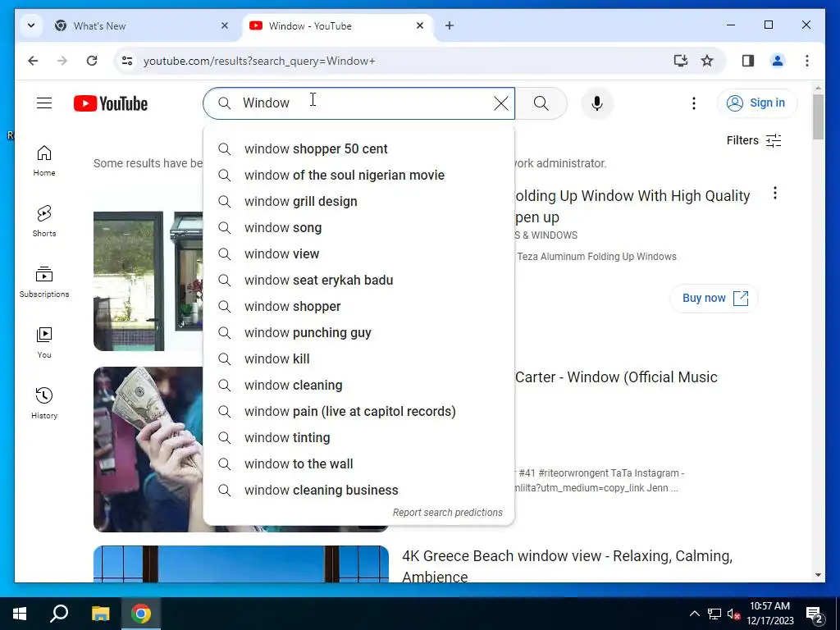Image resolution: width=840 pixels, height=630 pixels.
Task: Go to YouTube home via the logo
Action: click(111, 103)
